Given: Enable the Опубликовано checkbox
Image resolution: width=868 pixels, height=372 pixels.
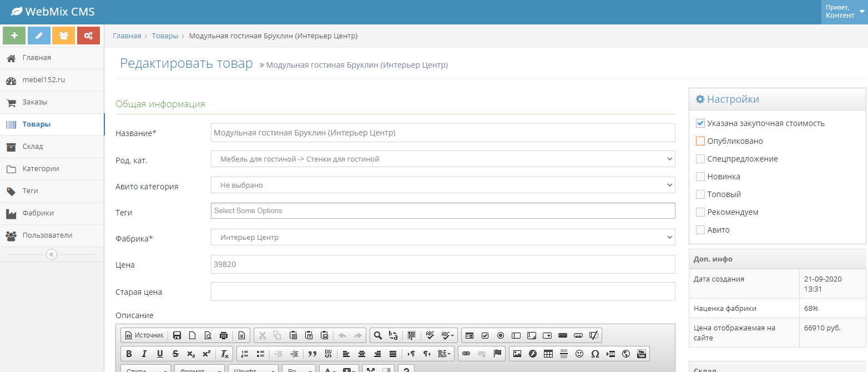Looking at the screenshot, I should click(x=700, y=141).
